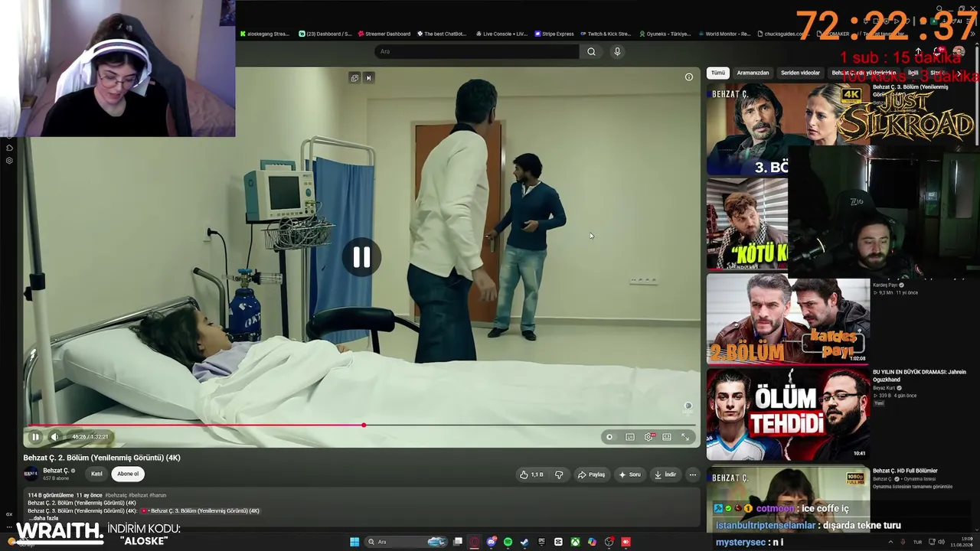
Task: Click the next-video skip icon atop the player
Action: (368, 77)
